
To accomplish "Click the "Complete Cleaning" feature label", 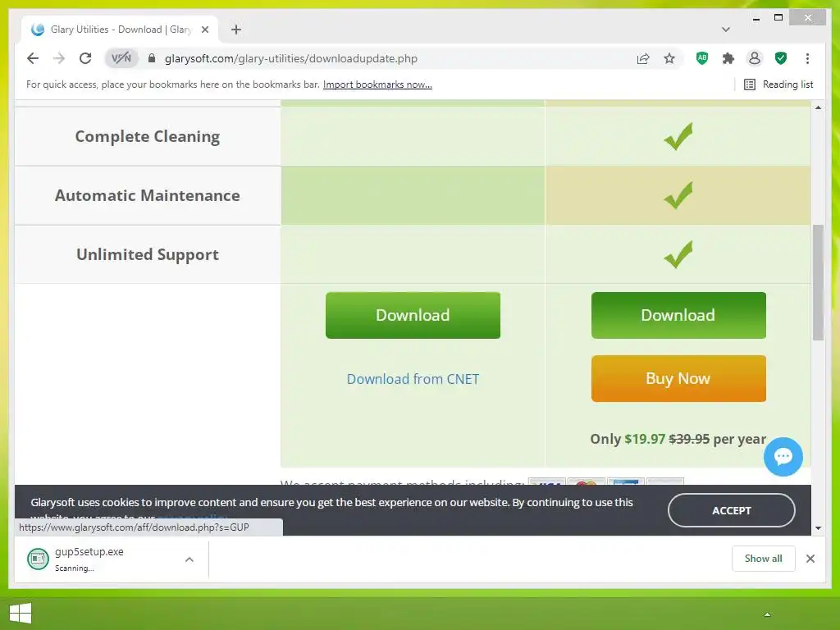I will (148, 137).
